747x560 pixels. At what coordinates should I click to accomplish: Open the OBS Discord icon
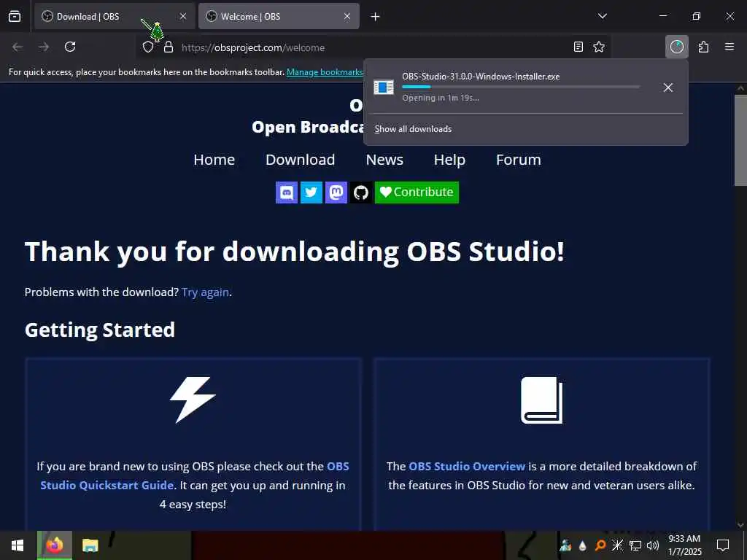pyautogui.click(x=286, y=192)
